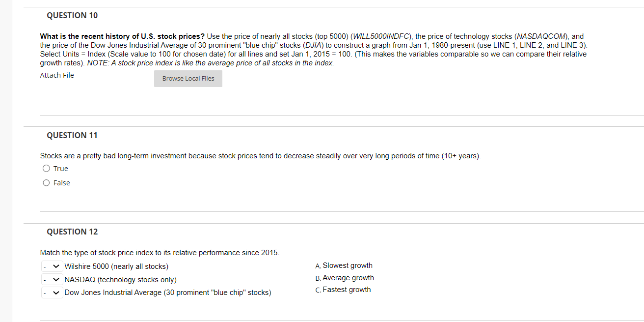Click the 'B. Average growth' answer option
This screenshot has height=322, width=644.
coord(345,278)
